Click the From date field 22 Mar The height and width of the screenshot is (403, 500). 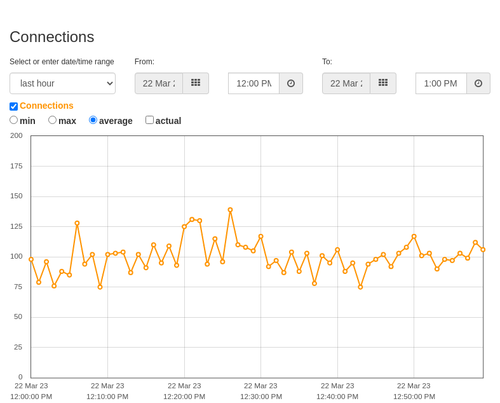(159, 83)
